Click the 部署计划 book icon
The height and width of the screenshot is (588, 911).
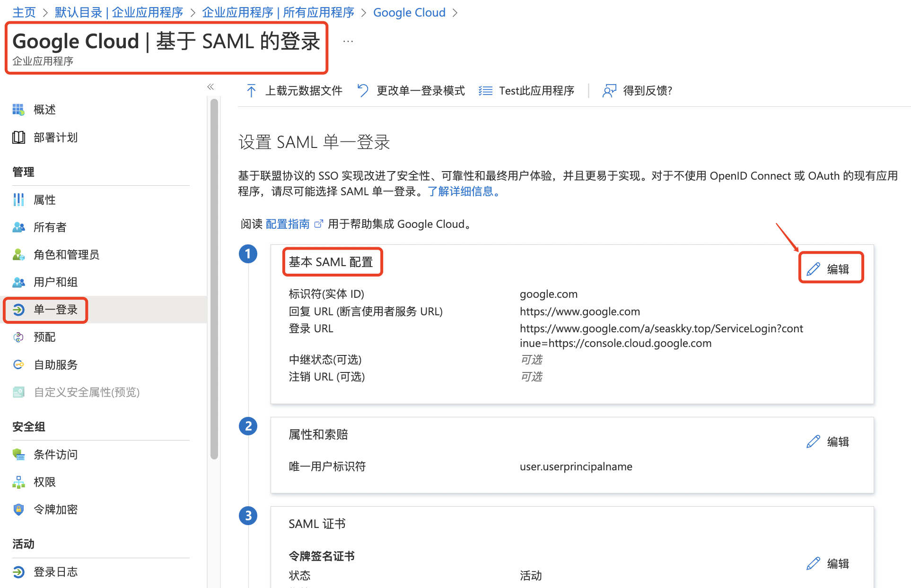pos(18,138)
